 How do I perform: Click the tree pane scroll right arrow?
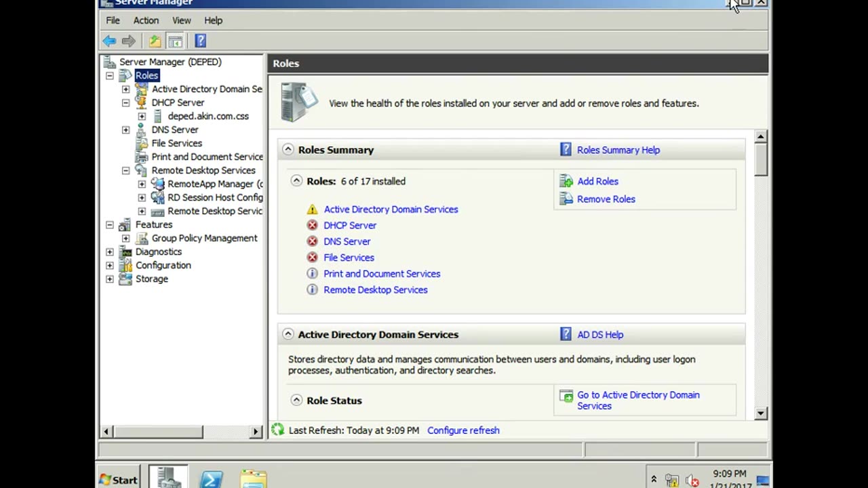pyautogui.click(x=256, y=431)
